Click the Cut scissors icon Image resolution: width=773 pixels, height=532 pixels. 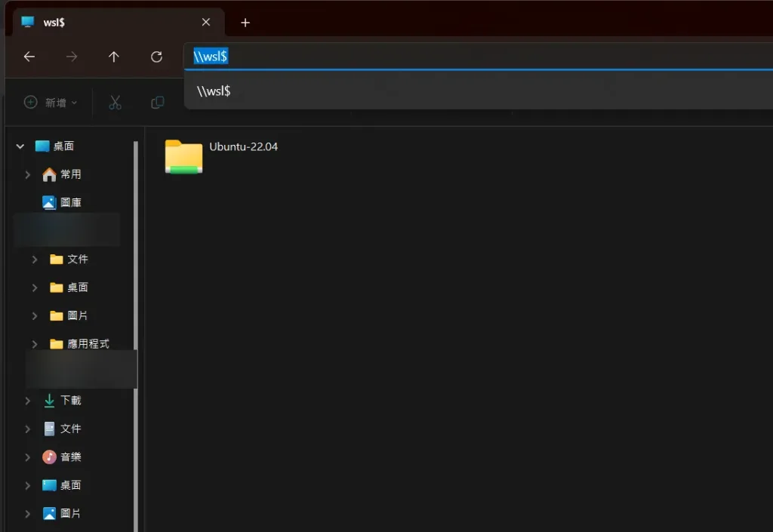point(115,103)
